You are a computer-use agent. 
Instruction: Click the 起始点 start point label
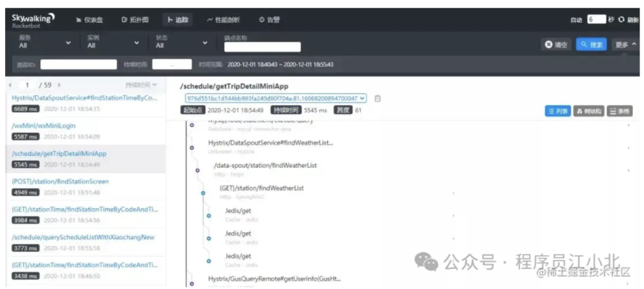click(x=192, y=110)
